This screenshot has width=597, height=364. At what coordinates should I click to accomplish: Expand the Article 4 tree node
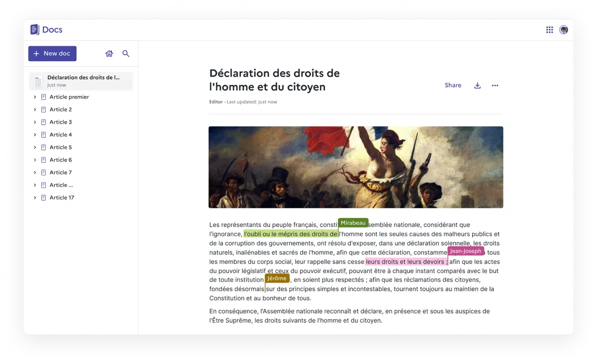tap(35, 135)
